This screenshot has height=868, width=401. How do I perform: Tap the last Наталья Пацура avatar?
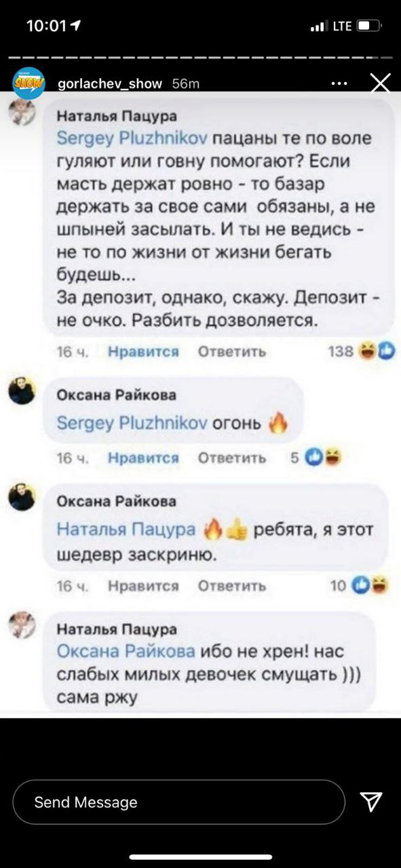click(x=22, y=624)
